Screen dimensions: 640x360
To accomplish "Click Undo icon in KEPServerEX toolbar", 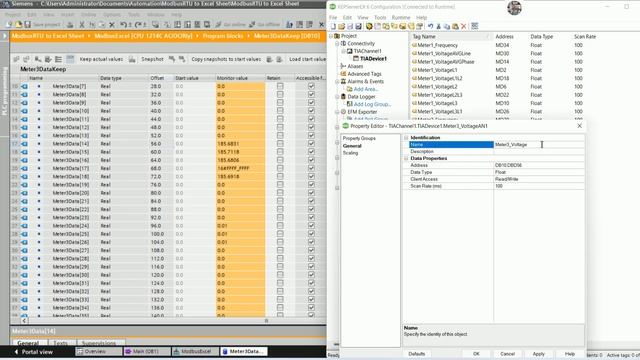I will tap(430, 27).
